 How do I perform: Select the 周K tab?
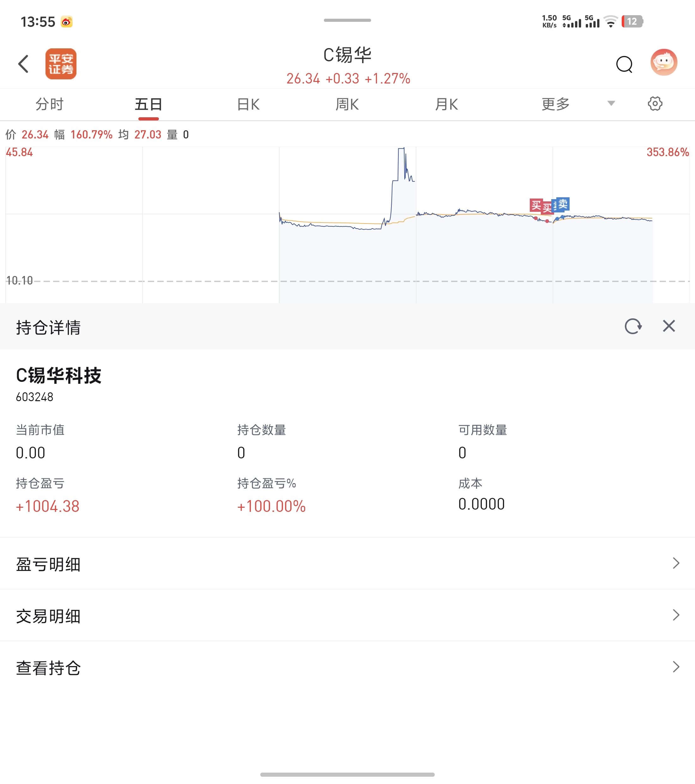pos(347,104)
